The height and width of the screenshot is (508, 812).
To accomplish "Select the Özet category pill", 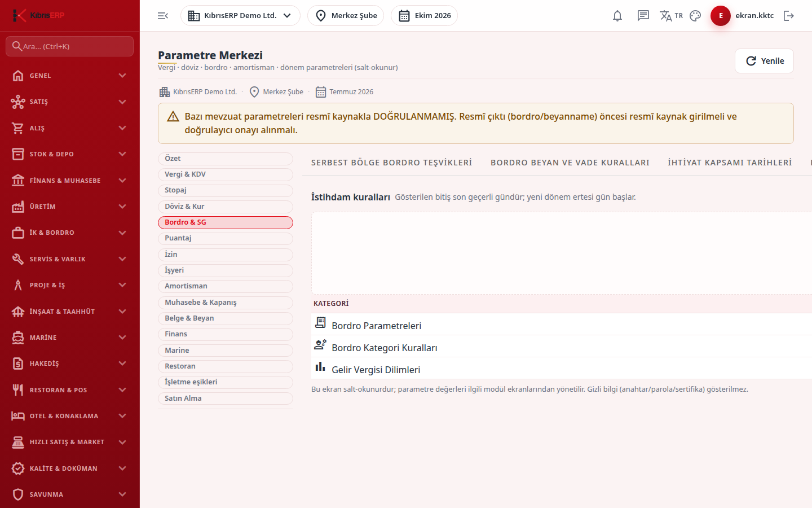I will coord(226,159).
